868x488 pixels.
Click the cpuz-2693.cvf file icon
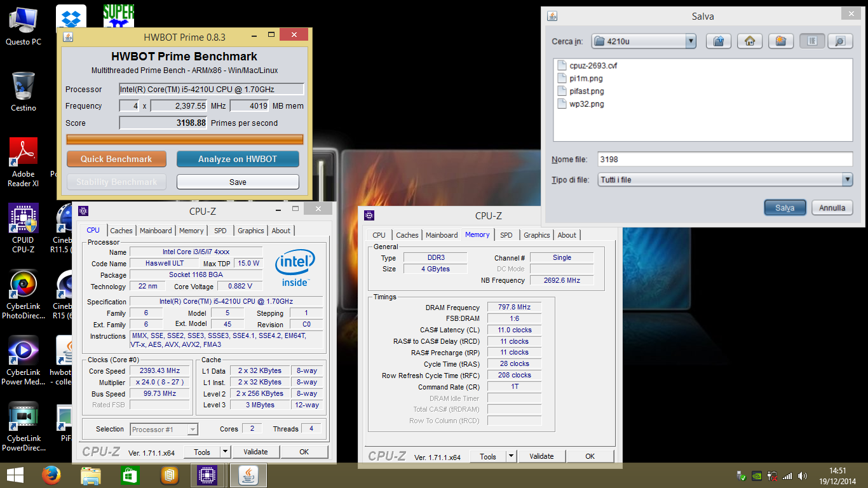point(562,65)
